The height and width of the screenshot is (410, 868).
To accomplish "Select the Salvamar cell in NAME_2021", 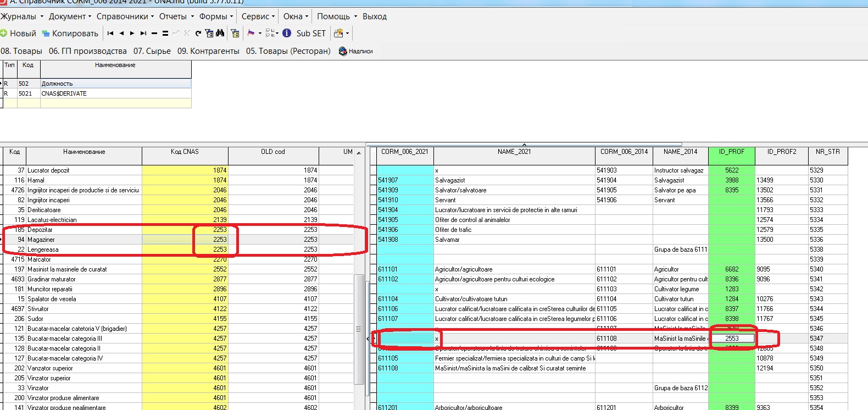I will coord(514,240).
